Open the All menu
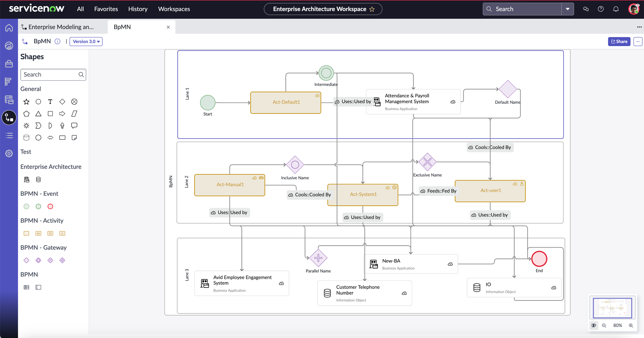This screenshot has height=338, width=644. coord(80,9)
